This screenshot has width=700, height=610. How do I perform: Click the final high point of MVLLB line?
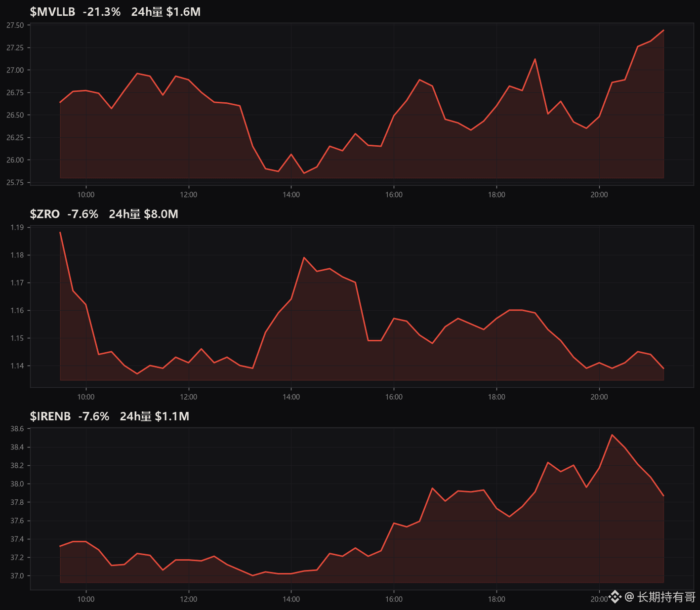[663, 30]
